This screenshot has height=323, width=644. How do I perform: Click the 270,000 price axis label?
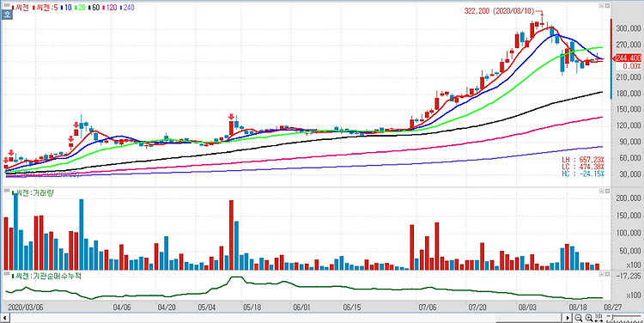pos(628,45)
